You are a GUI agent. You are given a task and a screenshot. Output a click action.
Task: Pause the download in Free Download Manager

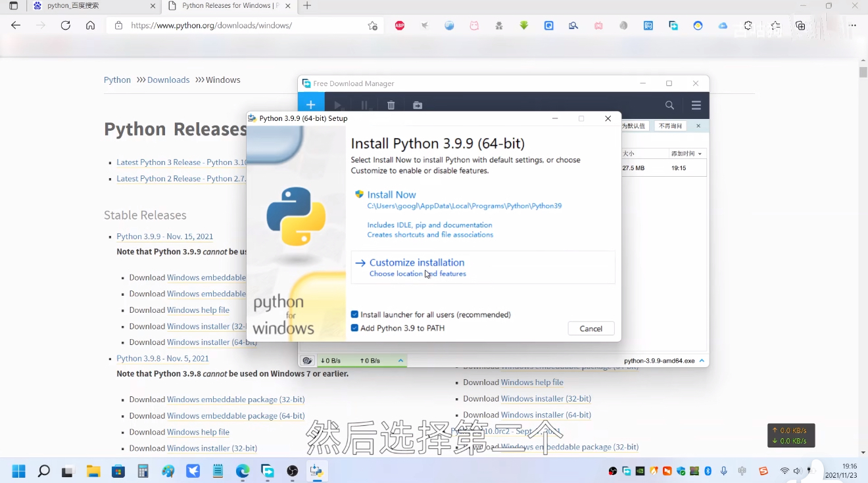tap(364, 104)
